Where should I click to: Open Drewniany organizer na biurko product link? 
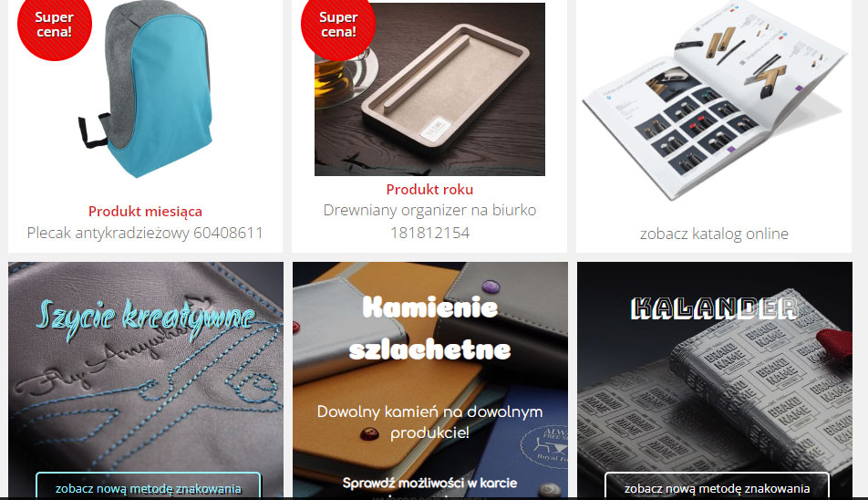click(x=429, y=211)
